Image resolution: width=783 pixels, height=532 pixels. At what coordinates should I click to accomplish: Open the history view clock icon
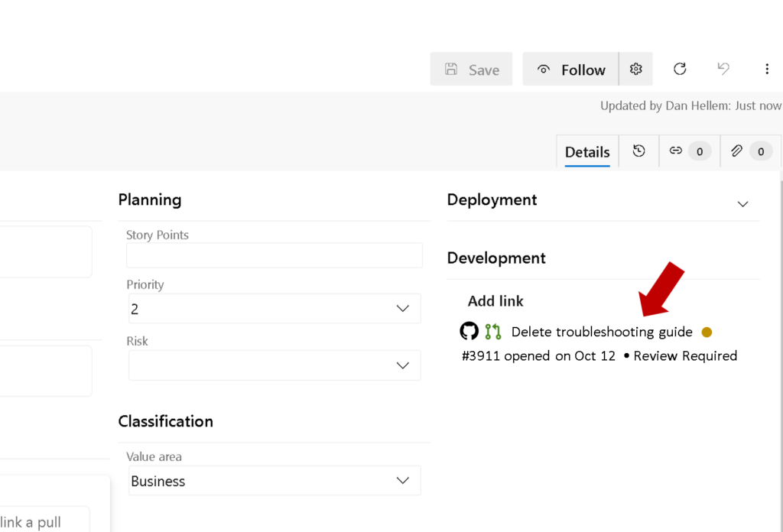pos(638,151)
